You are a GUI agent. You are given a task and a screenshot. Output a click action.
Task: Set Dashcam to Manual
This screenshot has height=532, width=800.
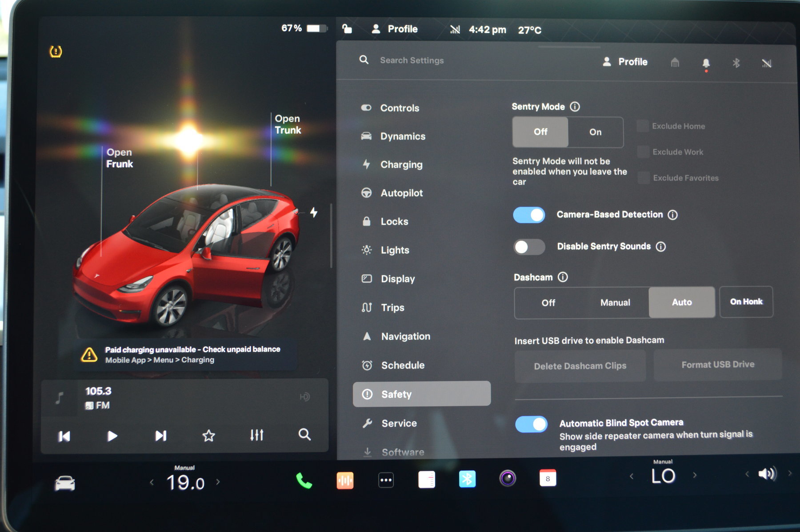(615, 303)
